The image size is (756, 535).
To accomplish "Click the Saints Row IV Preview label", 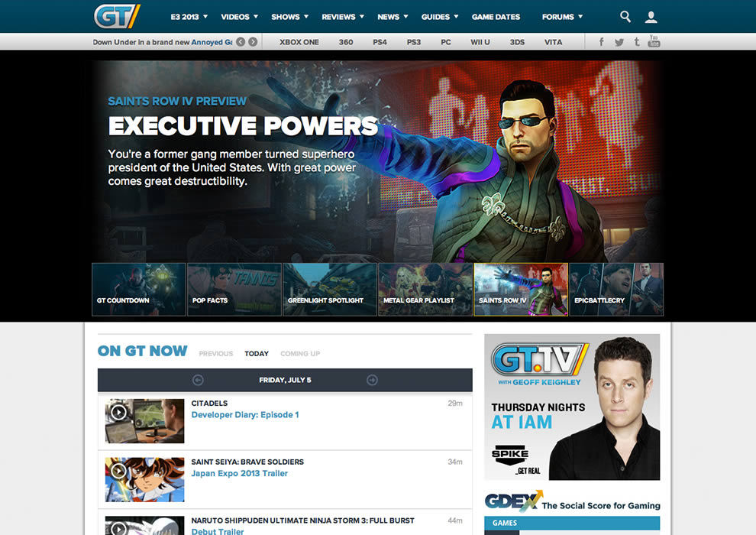I will [x=177, y=102].
